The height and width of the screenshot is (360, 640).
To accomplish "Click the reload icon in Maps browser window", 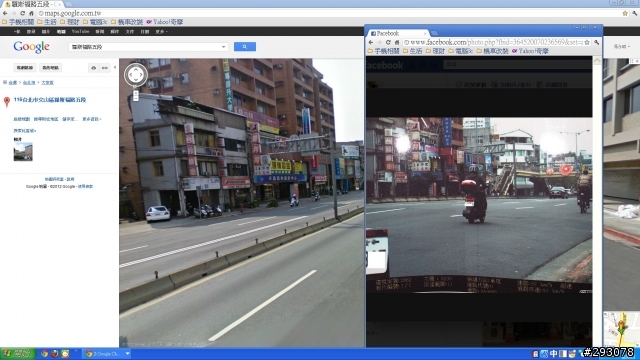I will point(22,13).
